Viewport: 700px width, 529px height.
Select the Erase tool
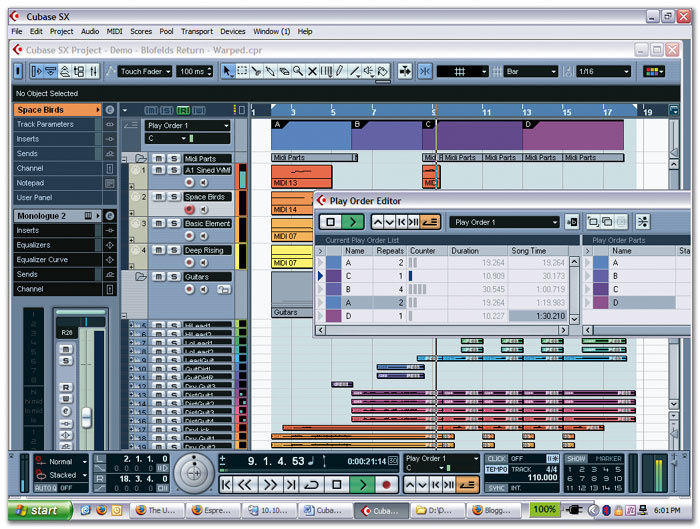tap(284, 71)
